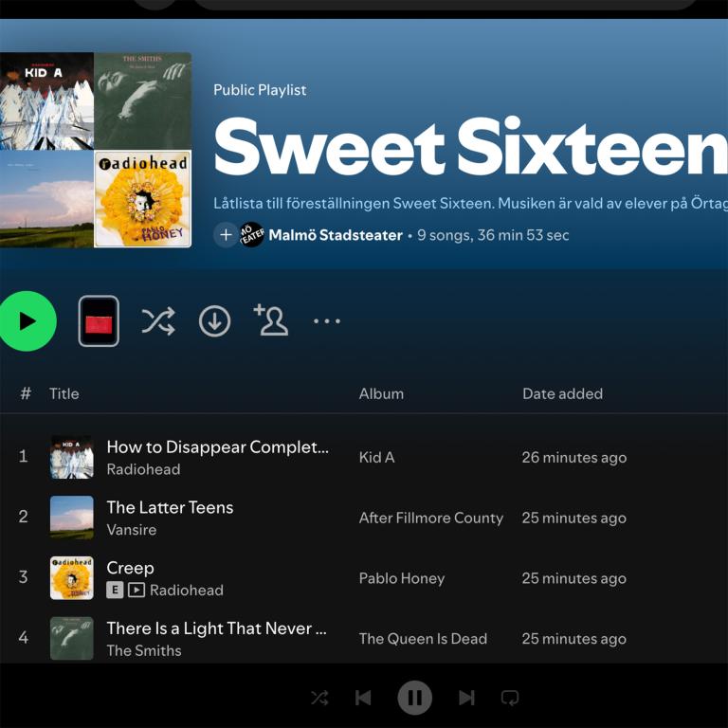728x728 pixels.
Task: Sort by the Album column header
Action: point(381,393)
